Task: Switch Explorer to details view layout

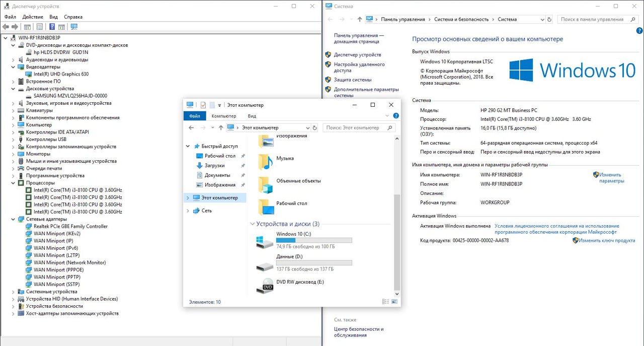Action: click(386, 302)
